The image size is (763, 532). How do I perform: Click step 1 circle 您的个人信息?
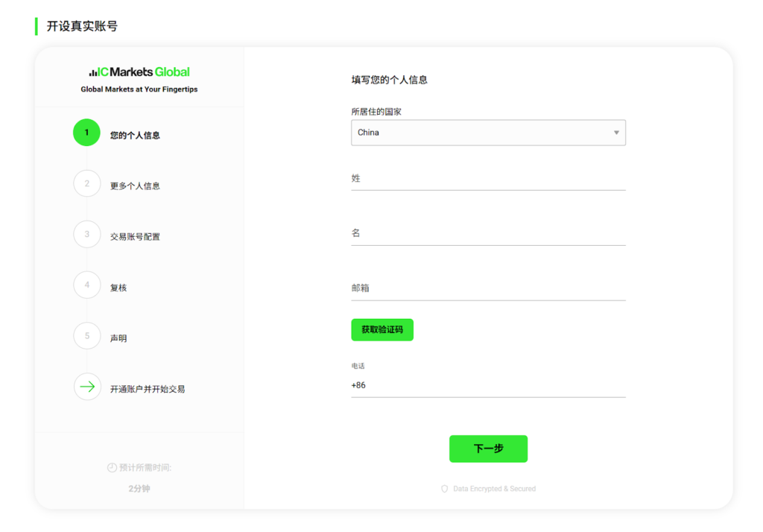click(x=86, y=132)
